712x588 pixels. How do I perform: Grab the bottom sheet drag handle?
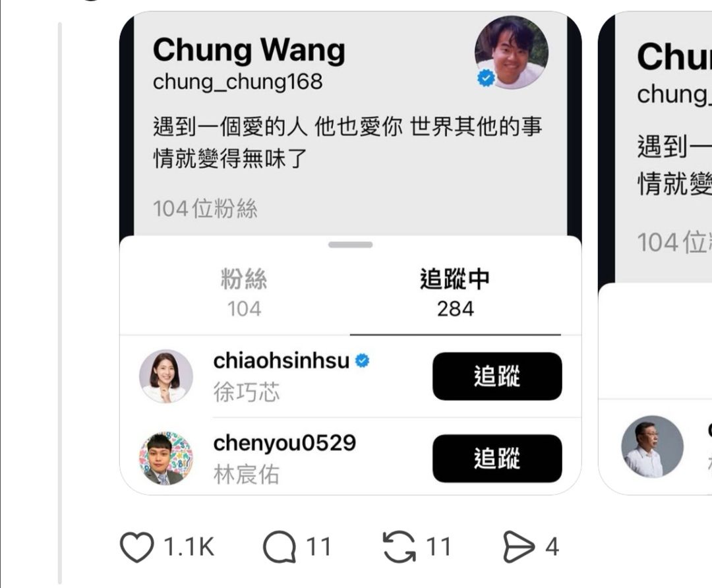[x=351, y=245]
